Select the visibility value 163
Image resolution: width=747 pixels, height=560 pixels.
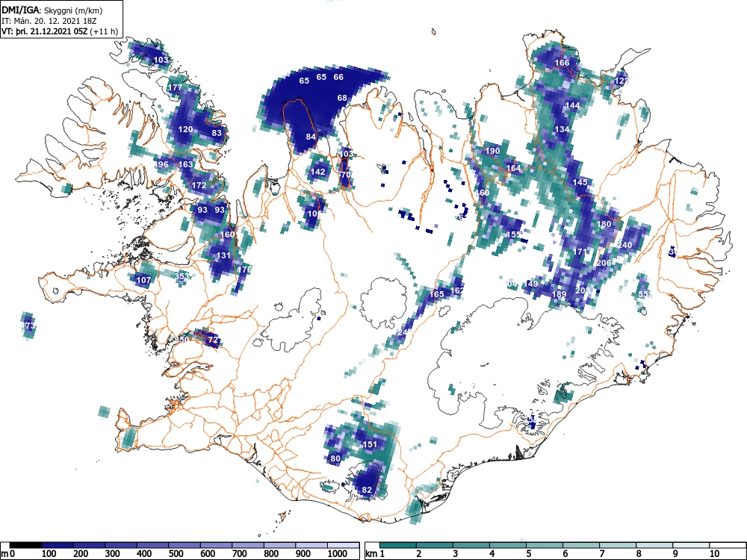[x=185, y=164]
